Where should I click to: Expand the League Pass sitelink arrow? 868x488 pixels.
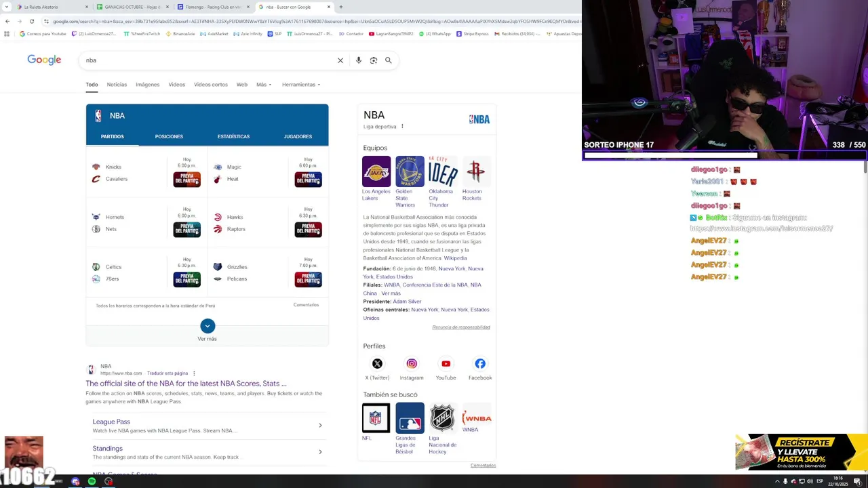pyautogui.click(x=320, y=426)
